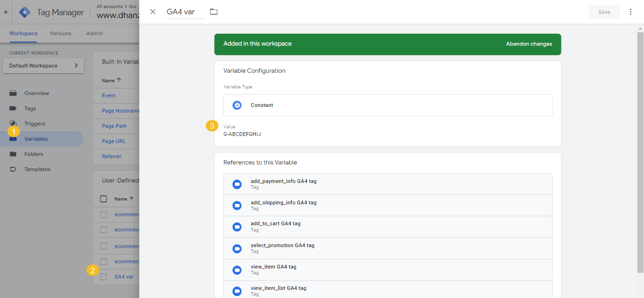644x298 pixels.
Task: Expand the Default Workspace selector
Action: point(43,66)
